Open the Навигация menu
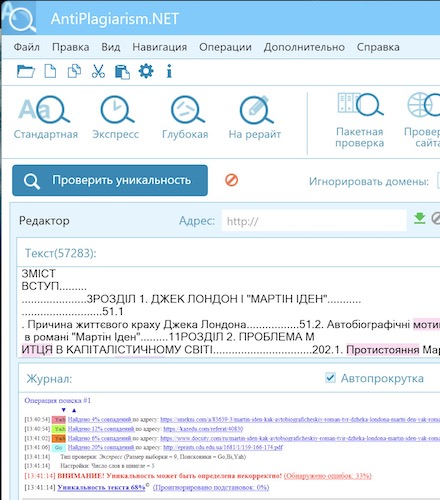Viewport: 440px width, 500px height. pos(160,47)
